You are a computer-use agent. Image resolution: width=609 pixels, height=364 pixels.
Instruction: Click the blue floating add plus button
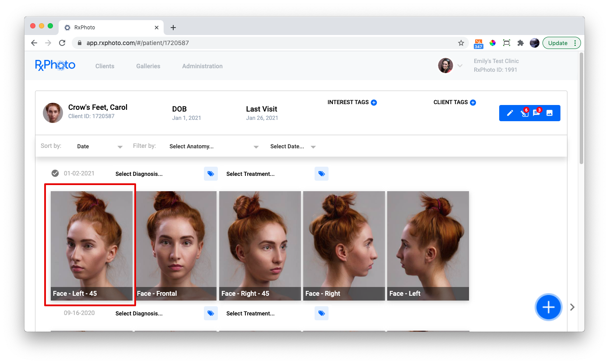(548, 307)
